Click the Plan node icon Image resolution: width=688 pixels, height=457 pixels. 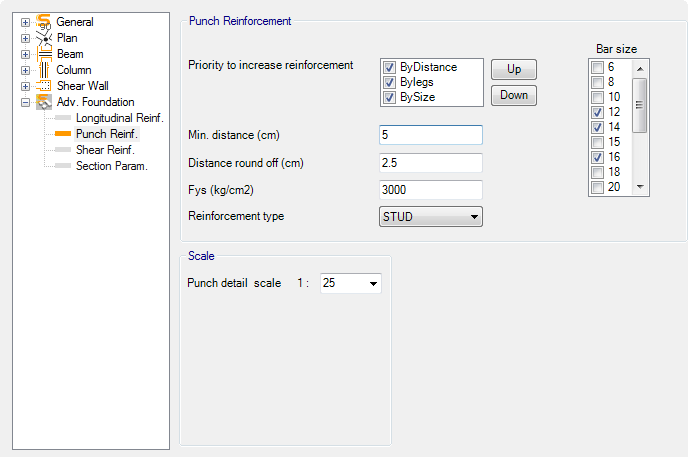click(x=44, y=38)
